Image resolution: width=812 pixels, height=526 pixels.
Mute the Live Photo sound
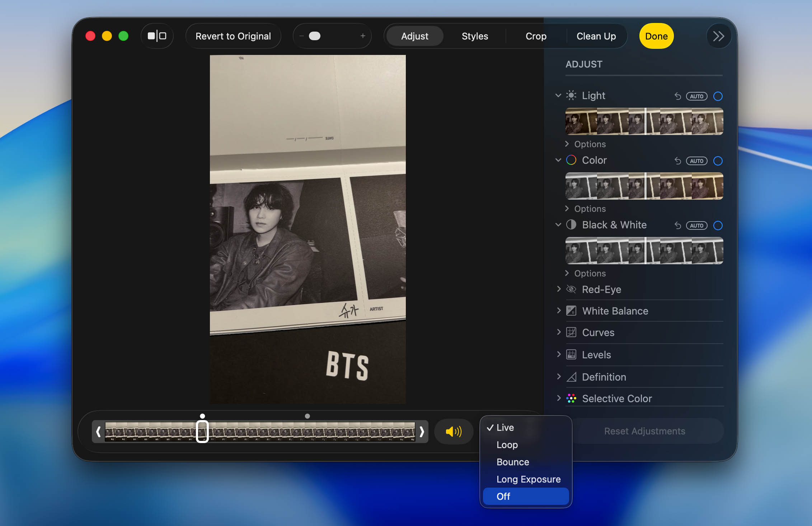454,431
